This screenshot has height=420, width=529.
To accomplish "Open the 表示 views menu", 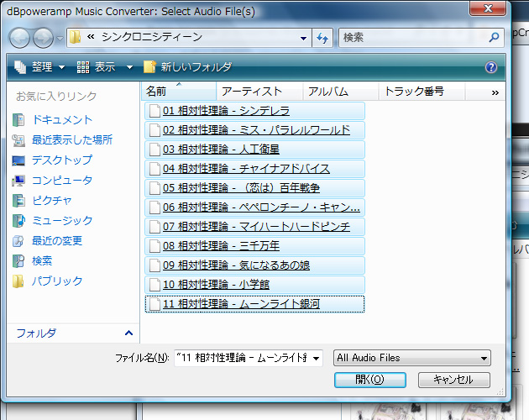I will (97, 67).
